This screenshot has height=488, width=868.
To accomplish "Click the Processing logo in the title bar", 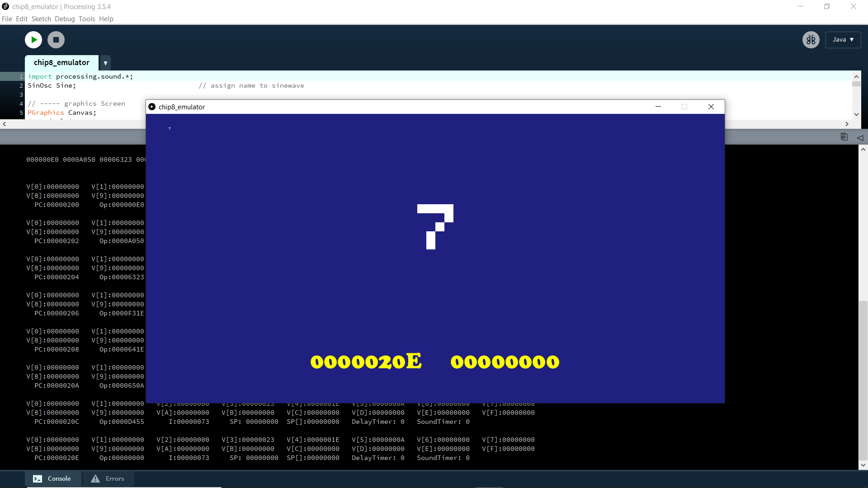I will click(x=5, y=6).
